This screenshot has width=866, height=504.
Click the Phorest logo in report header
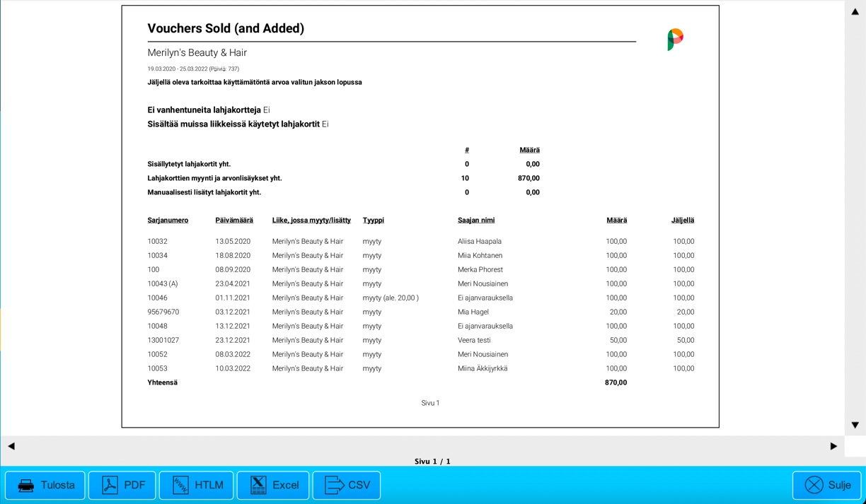(675, 40)
